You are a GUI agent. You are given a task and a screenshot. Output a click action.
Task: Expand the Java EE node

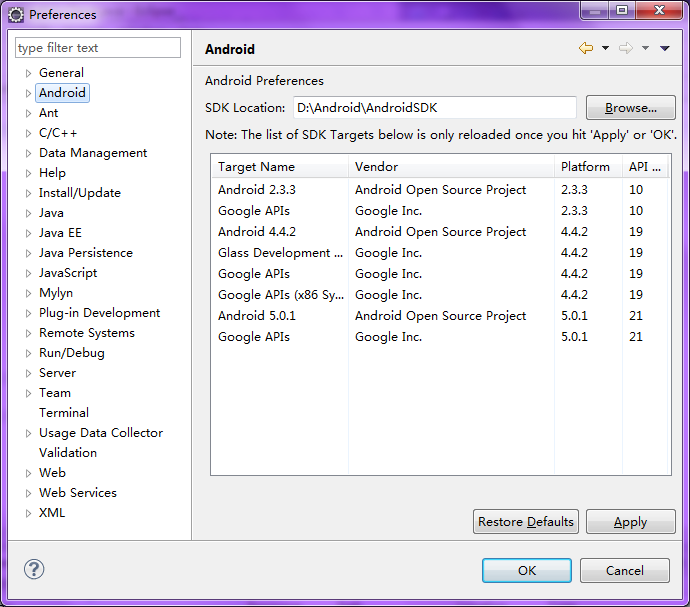[x=28, y=233]
